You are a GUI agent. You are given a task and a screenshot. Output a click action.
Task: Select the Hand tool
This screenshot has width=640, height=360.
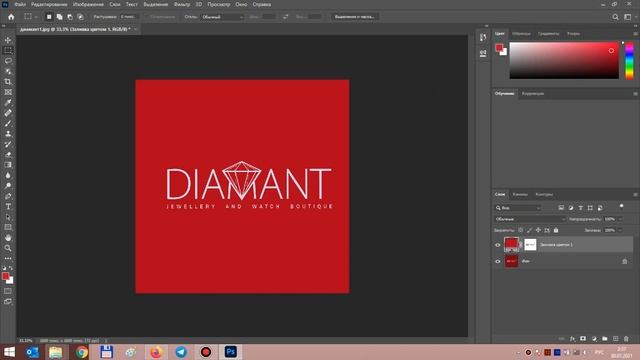click(8, 238)
